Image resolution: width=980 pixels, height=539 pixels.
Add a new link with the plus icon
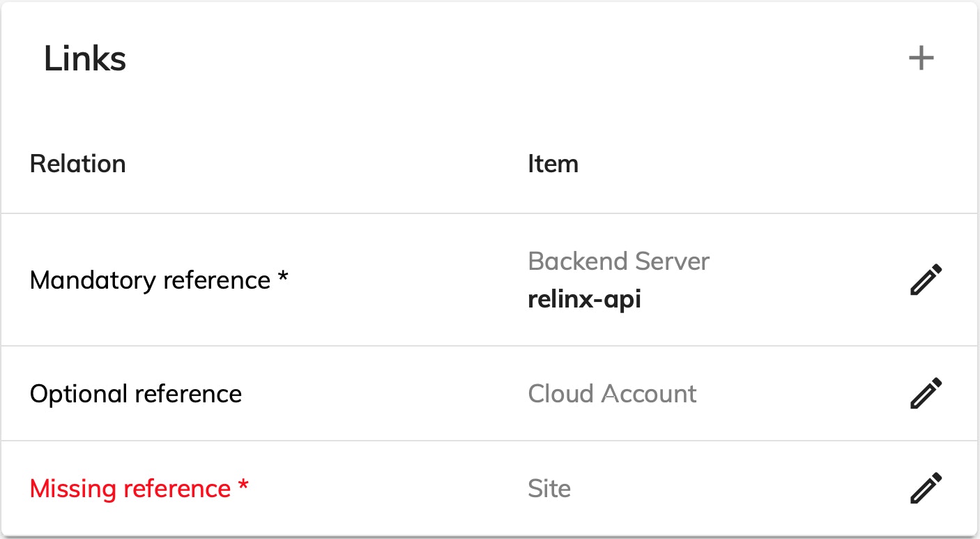tap(921, 58)
